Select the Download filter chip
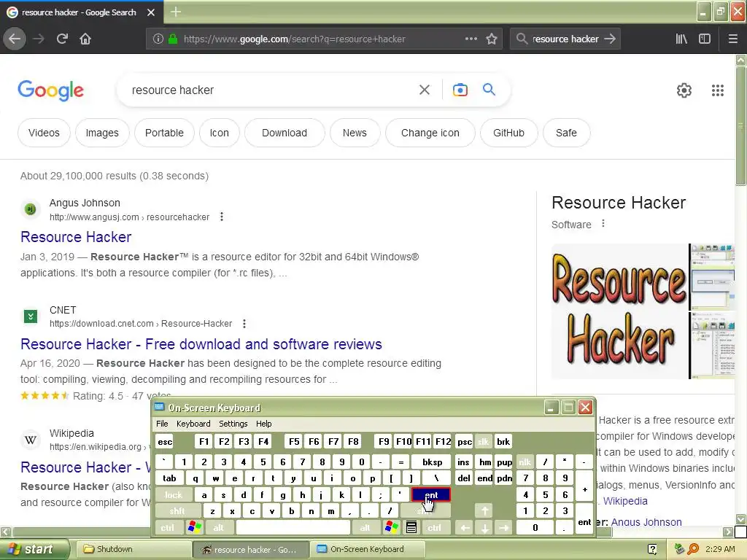 click(285, 133)
